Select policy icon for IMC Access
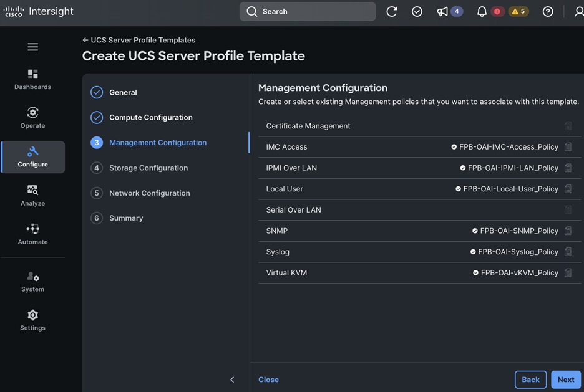The height and width of the screenshot is (392, 584). [568, 147]
